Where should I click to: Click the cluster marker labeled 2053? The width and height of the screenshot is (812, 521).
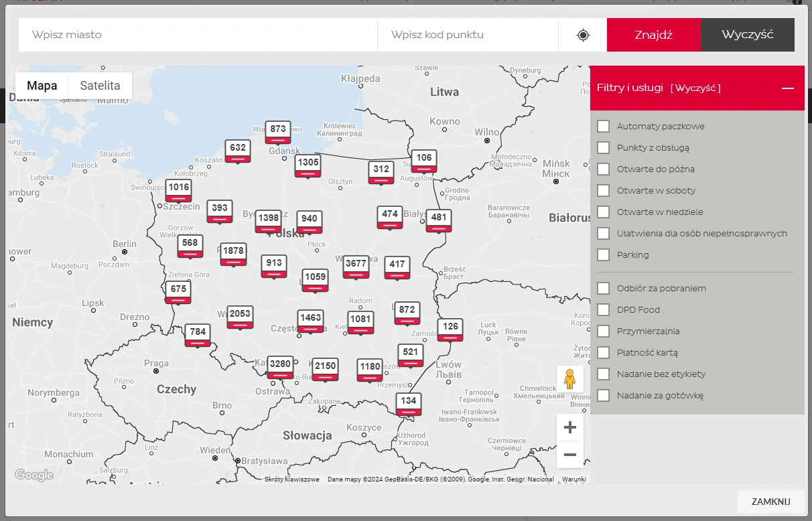(240, 315)
